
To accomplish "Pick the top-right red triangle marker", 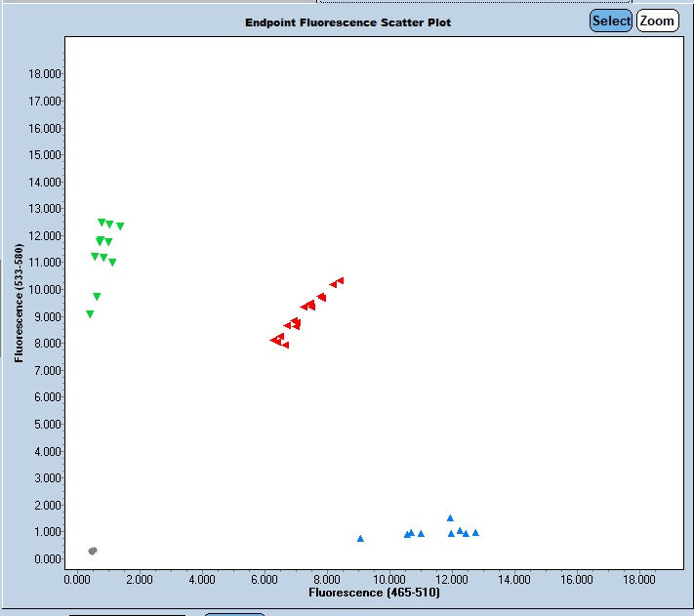I will click(x=340, y=280).
